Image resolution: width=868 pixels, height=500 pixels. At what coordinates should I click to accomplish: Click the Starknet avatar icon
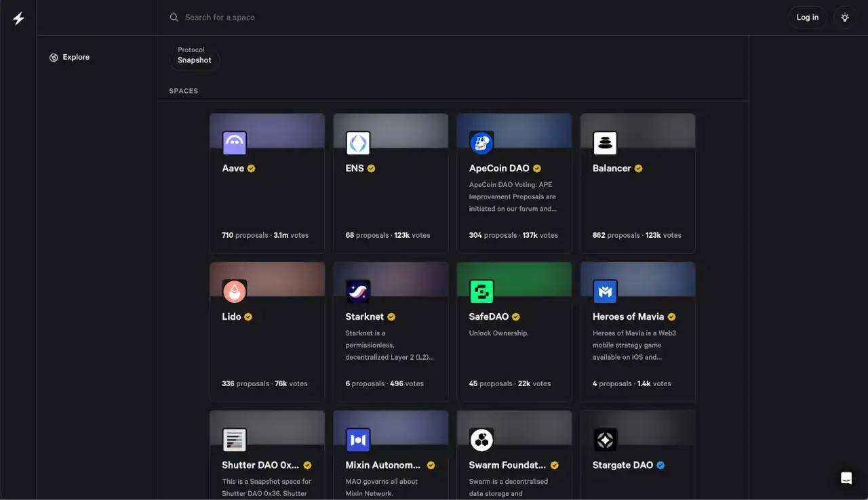(358, 291)
